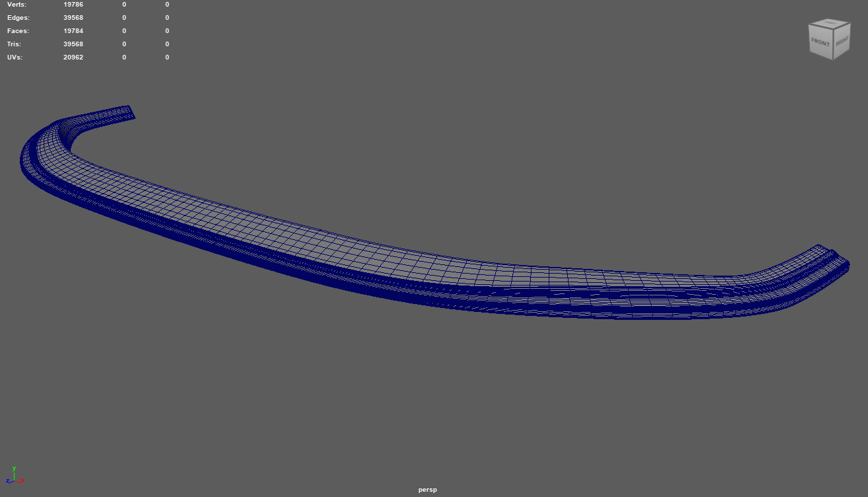868x497 pixels.
Task: Click the RIGHT face of the view cube
Action: [x=842, y=41]
